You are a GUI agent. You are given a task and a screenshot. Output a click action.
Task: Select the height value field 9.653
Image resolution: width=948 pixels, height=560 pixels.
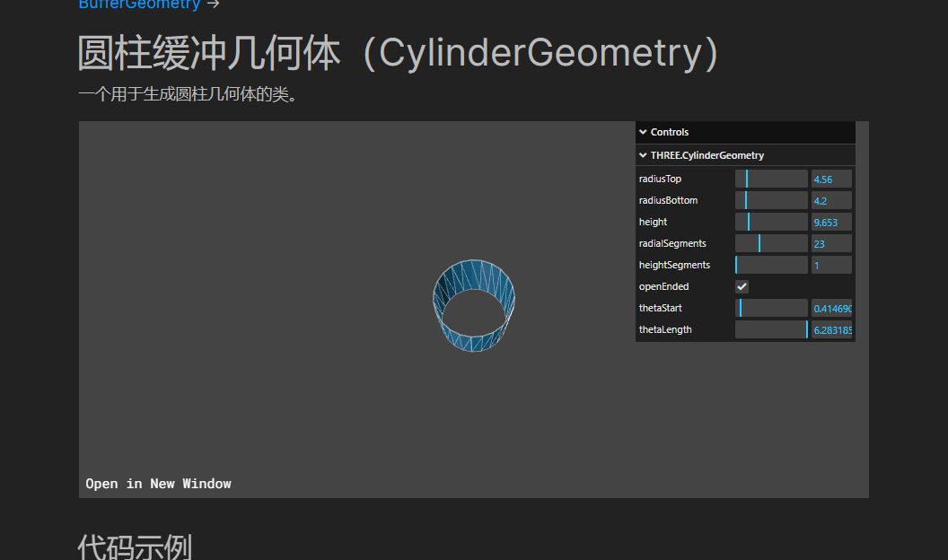pos(830,222)
